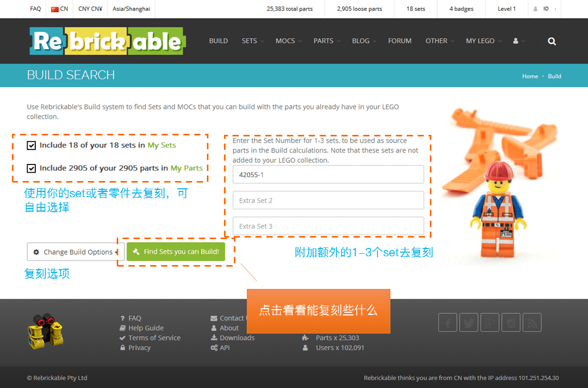View 4 badges in top bar

[461, 9]
